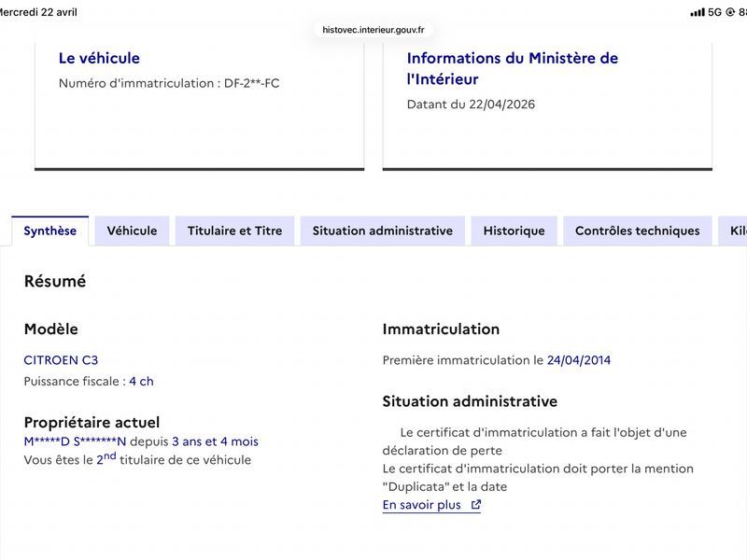Click the 'Propriétaire actuel' heading

click(92, 423)
